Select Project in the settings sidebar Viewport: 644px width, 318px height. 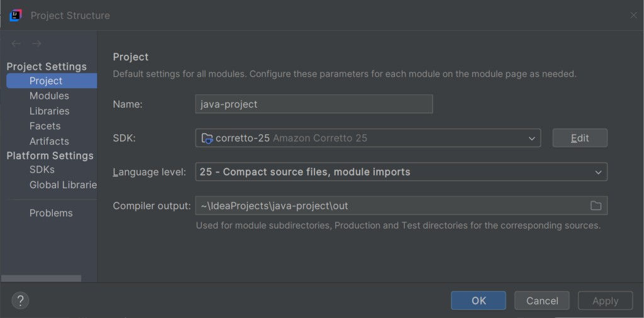click(x=46, y=81)
